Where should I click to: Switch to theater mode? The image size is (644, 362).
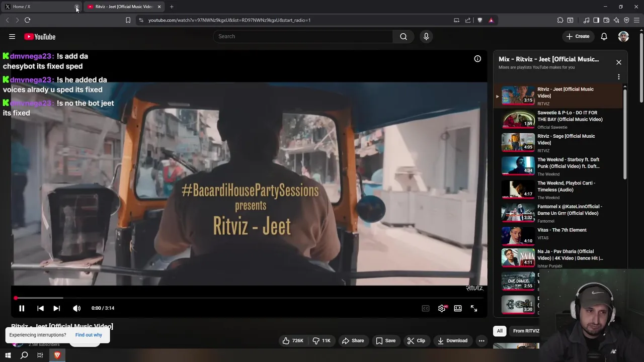tap(458, 308)
